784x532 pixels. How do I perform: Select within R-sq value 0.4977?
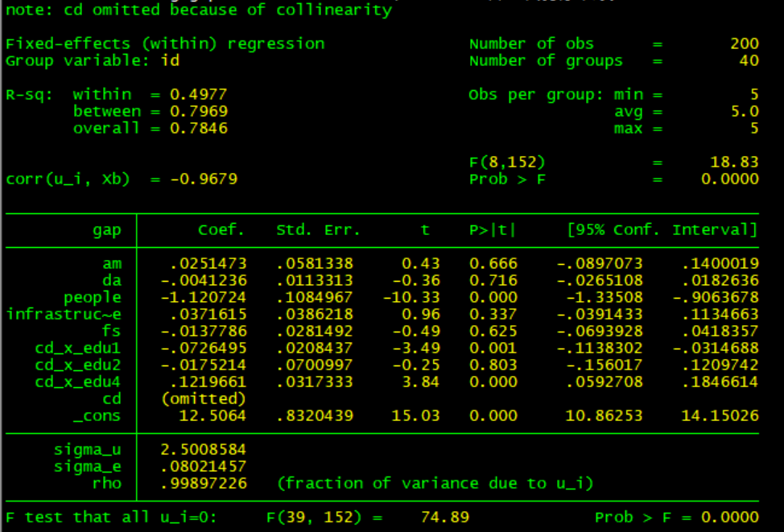199,94
